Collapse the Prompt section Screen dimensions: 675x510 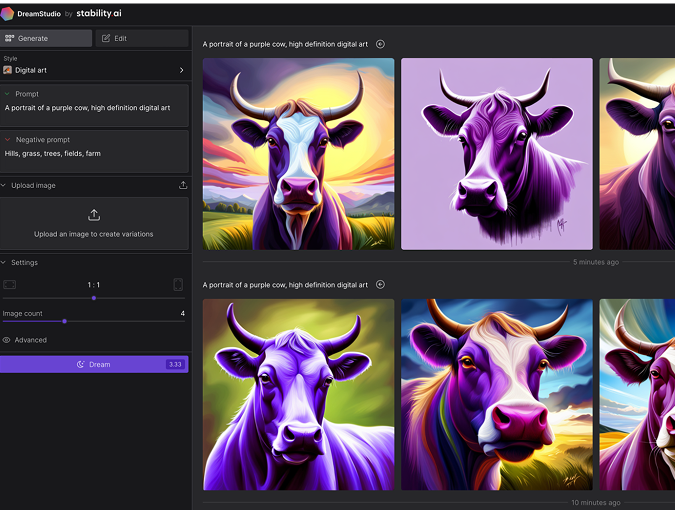pos(7,94)
